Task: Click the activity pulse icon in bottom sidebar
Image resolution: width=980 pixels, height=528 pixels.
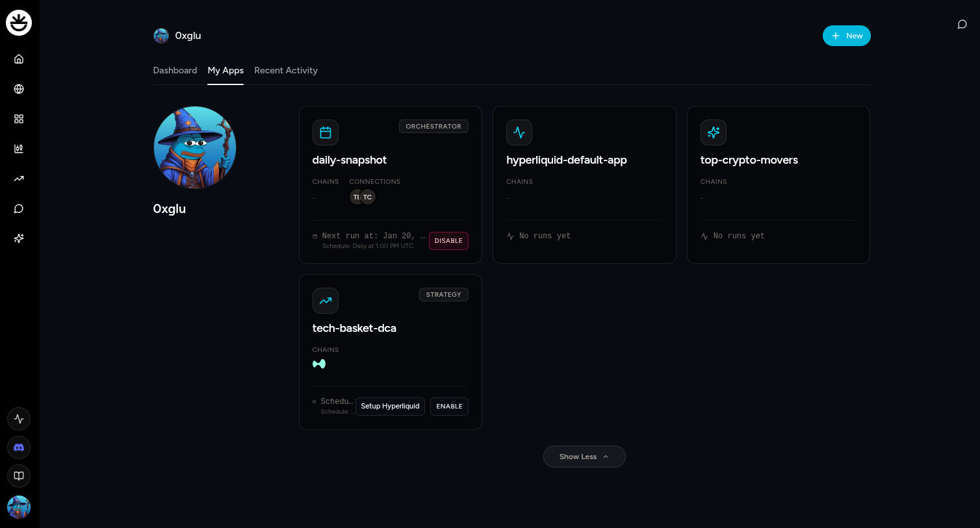Action: [19, 419]
